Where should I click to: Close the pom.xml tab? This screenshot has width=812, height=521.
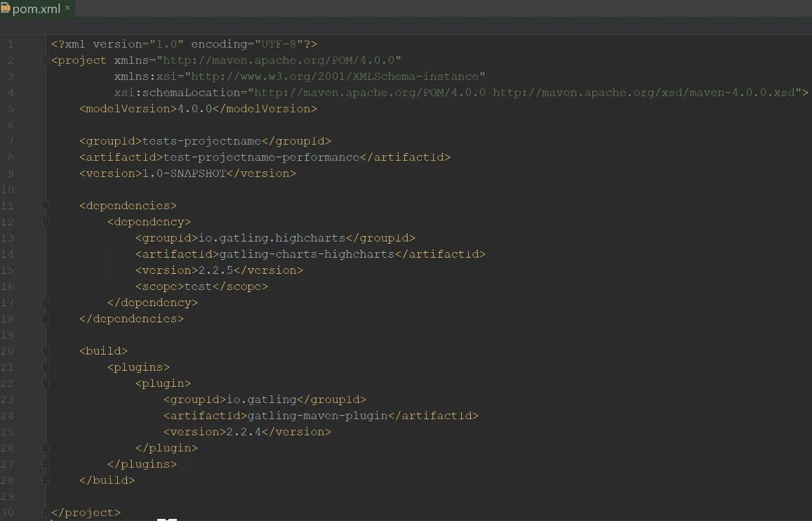tap(67, 8)
